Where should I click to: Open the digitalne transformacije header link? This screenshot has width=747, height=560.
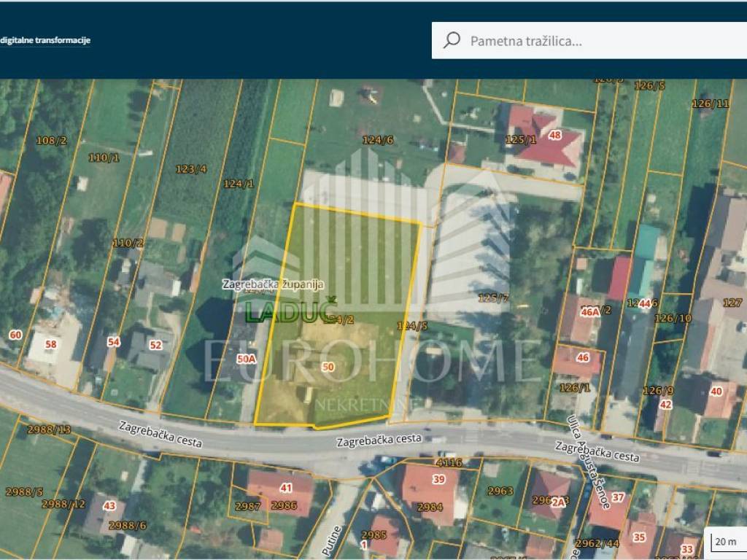[x=45, y=41]
